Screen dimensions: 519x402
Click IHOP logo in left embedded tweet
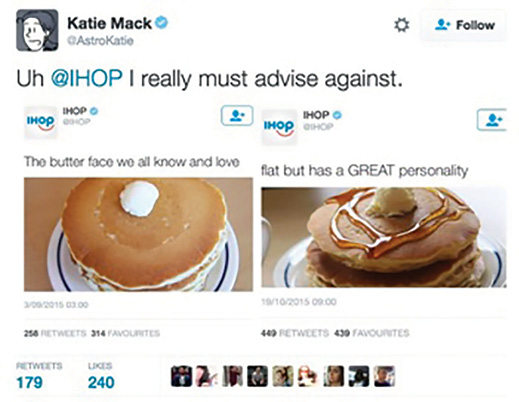click(x=41, y=122)
